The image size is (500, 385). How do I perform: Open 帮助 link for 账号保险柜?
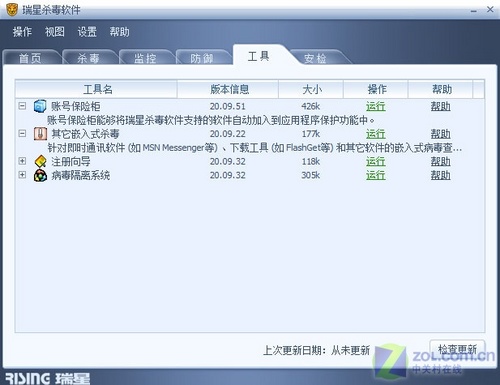click(441, 106)
